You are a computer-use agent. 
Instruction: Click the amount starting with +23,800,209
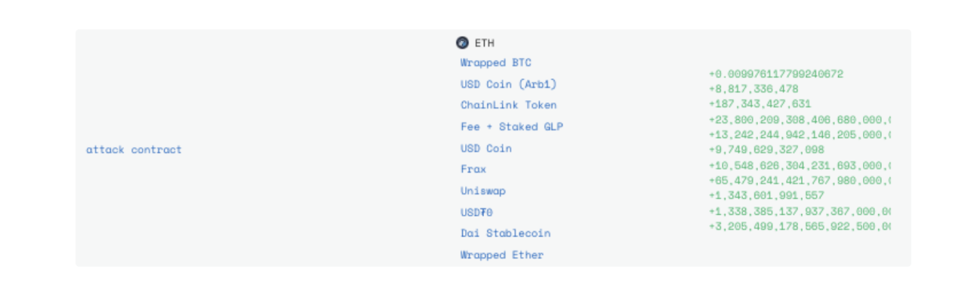pyautogui.click(x=800, y=119)
